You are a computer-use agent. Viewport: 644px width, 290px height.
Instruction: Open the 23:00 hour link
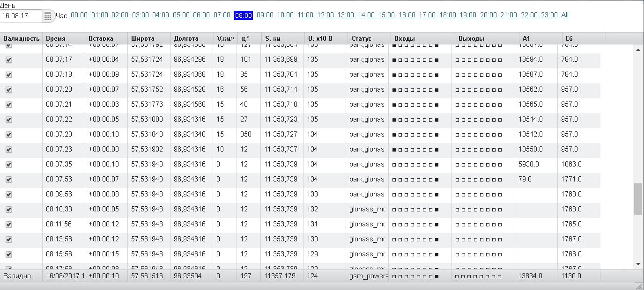pos(549,15)
